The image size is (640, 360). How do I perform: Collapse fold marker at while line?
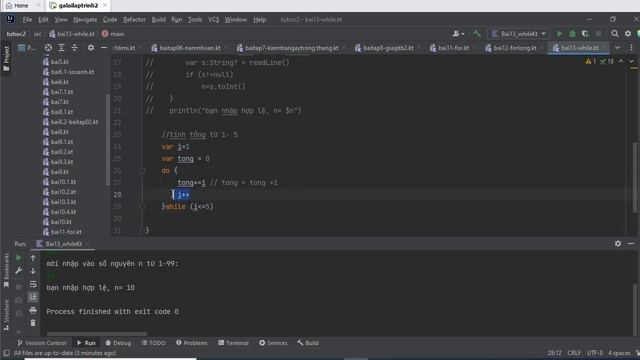(142, 207)
